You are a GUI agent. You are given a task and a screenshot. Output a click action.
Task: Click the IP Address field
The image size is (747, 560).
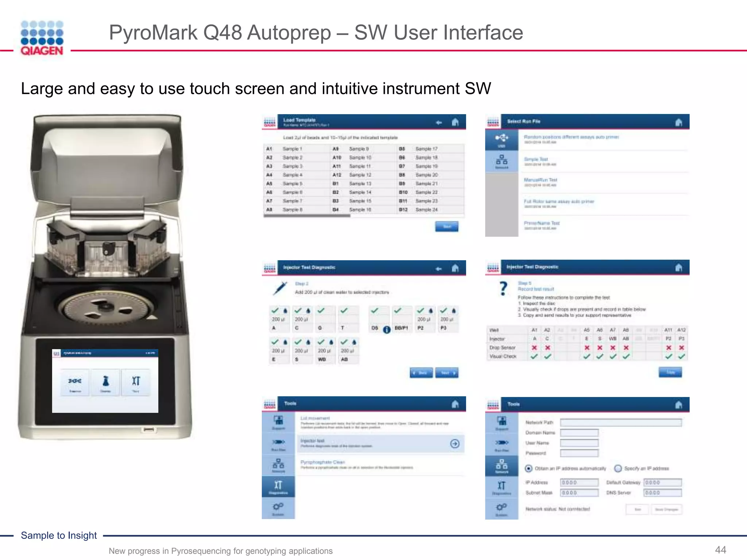click(x=579, y=483)
